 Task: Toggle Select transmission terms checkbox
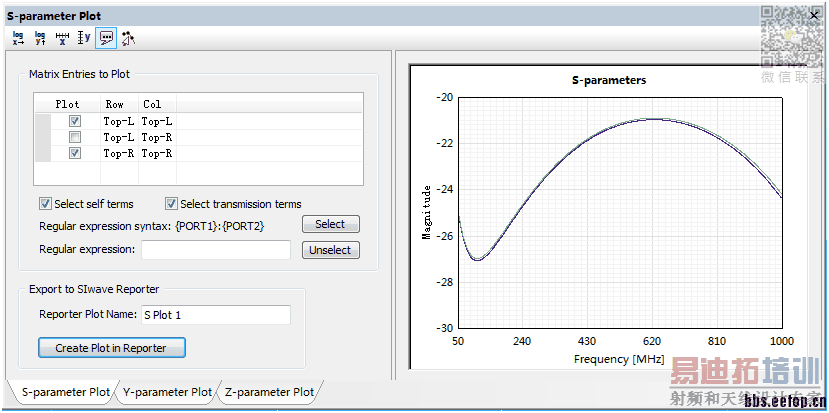pos(171,204)
